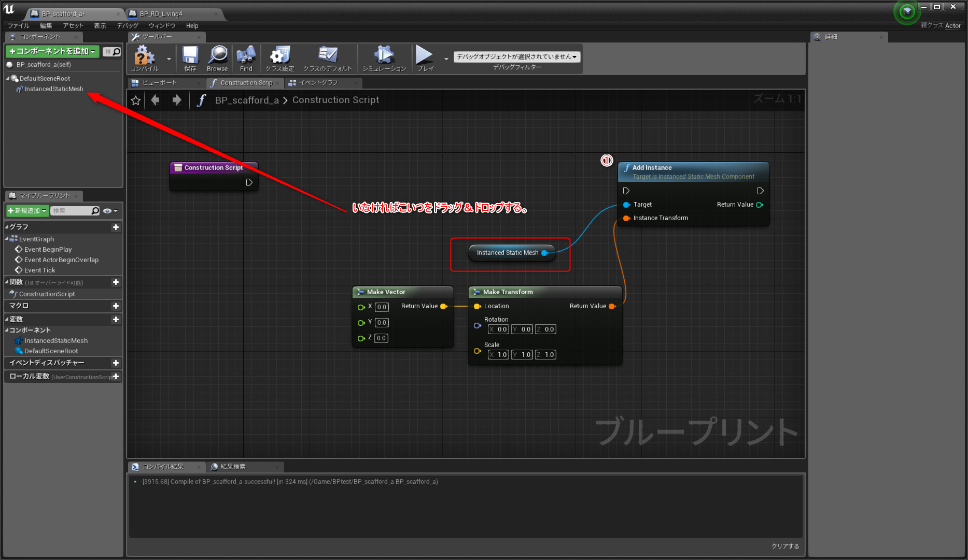Add a new function override with plus
The width and height of the screenshot is (968, 560).
click(116, 282)
